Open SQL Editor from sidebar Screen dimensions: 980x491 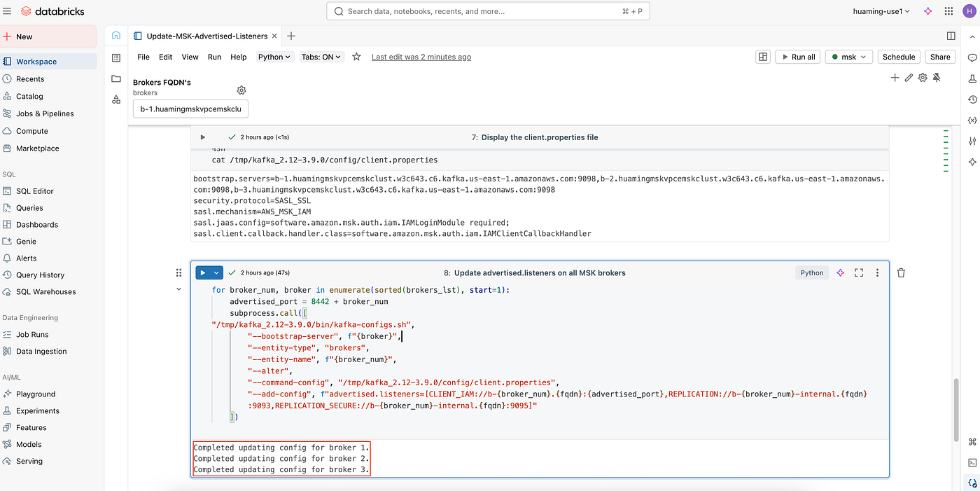48,191
